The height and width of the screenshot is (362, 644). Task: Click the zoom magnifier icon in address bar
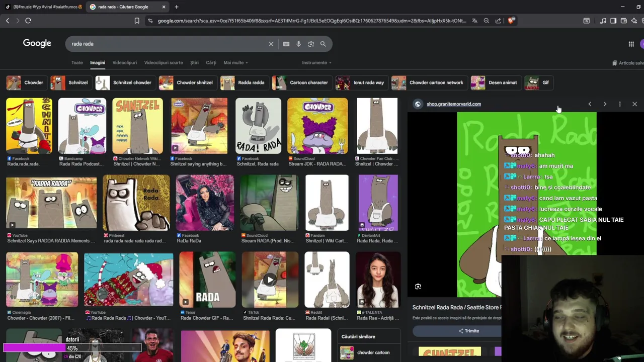pos(486,21)
